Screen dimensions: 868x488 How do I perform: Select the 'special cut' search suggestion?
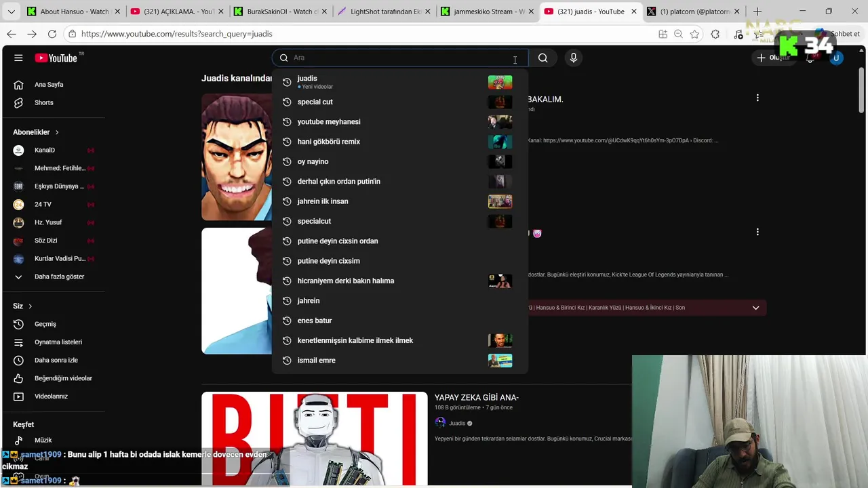coord(399,102)
